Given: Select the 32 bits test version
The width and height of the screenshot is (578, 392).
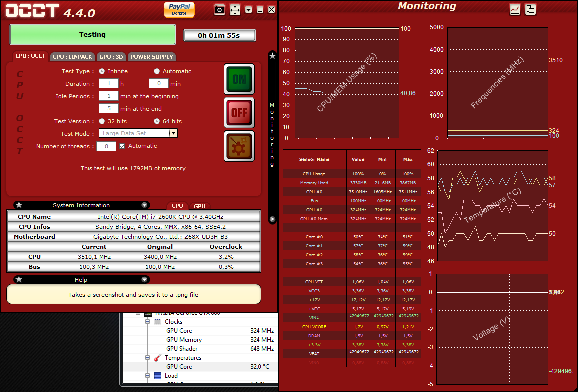Looking at the screenshot, I should [102, 121].
